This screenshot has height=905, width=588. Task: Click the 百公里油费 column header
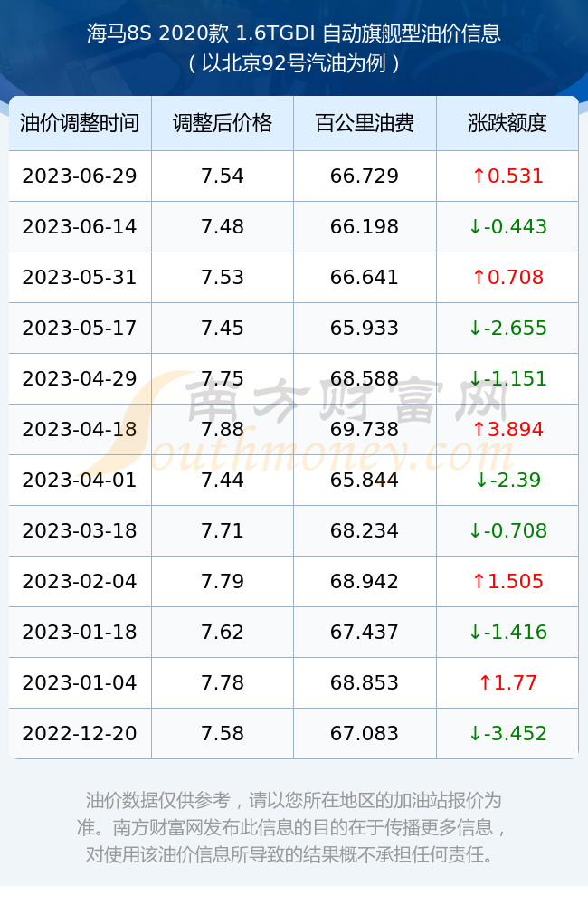click(365, 123)
